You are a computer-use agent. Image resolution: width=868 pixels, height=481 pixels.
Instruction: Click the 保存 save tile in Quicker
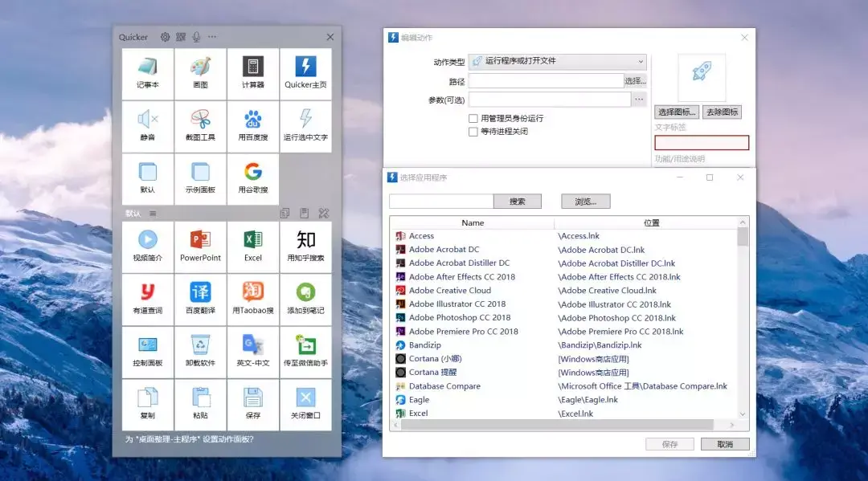(253, 405)
